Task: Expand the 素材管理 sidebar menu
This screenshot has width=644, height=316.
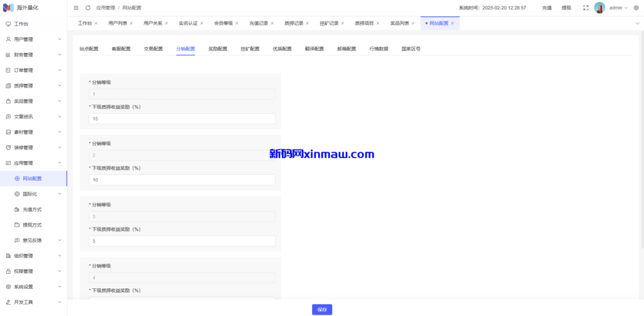Action: pyautogui.click(x=34, y=132)
